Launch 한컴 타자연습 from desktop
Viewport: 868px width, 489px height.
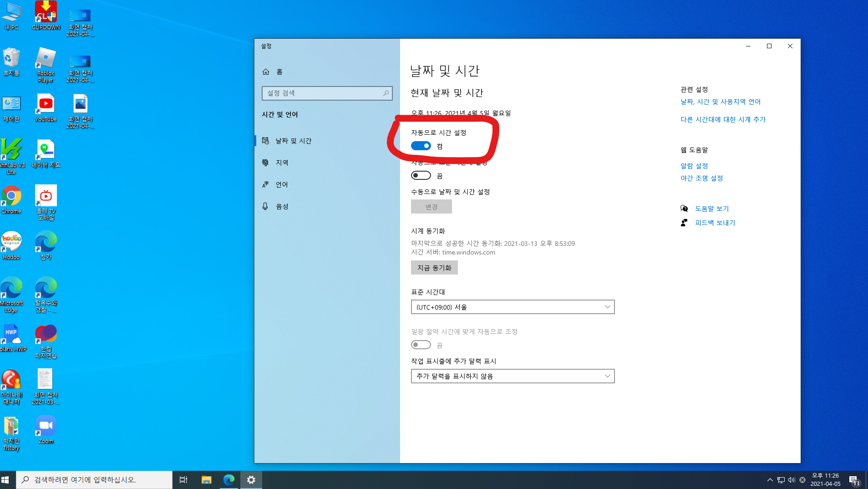coord(46,341)
